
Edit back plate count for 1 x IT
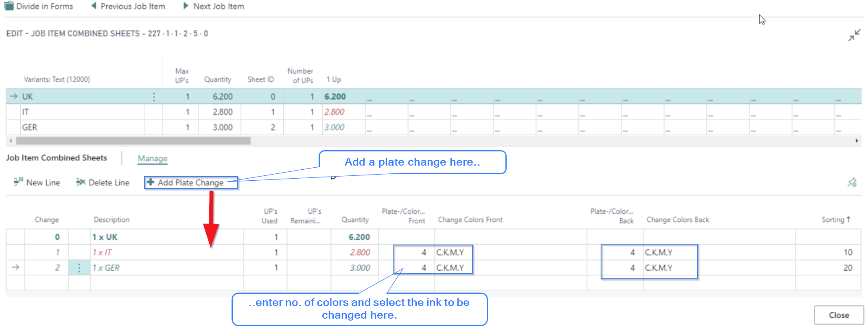tap(615, 252)
